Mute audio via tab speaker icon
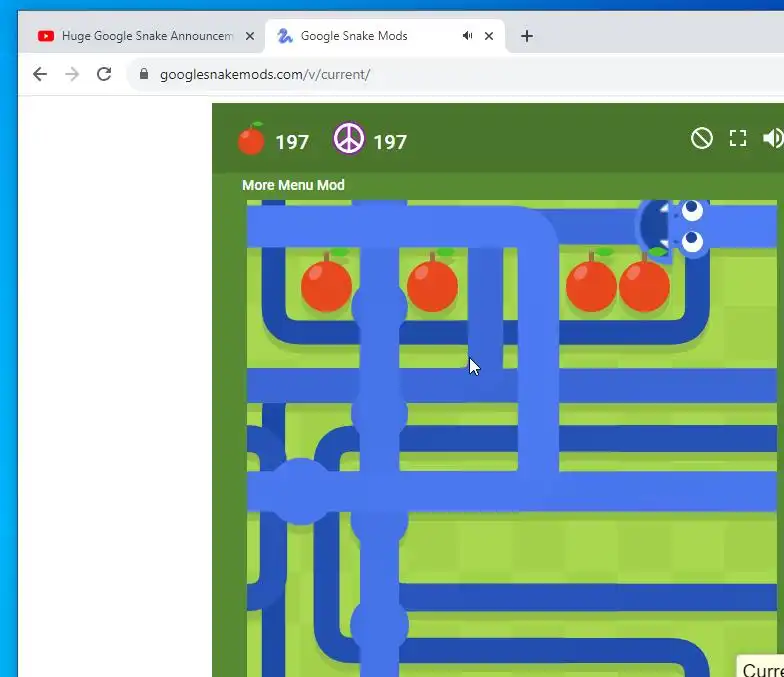 (467, 36)
